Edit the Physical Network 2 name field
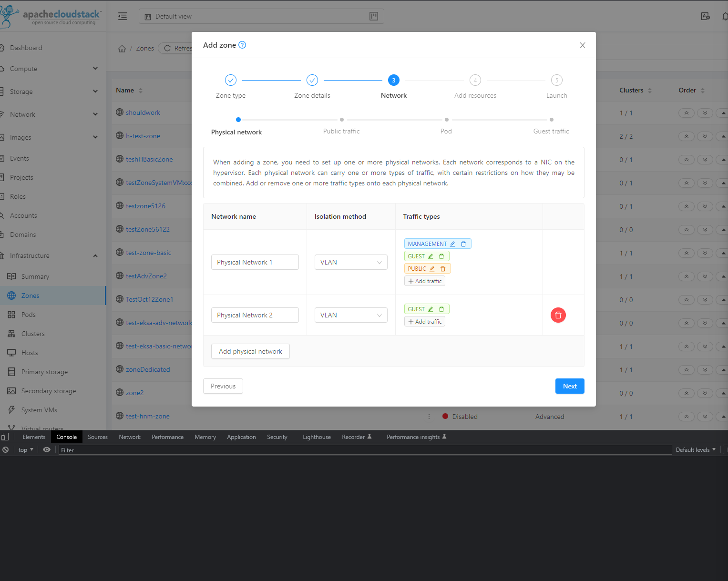Image resolution: width=728 pixels, height=581 pixels. [255, 315]
